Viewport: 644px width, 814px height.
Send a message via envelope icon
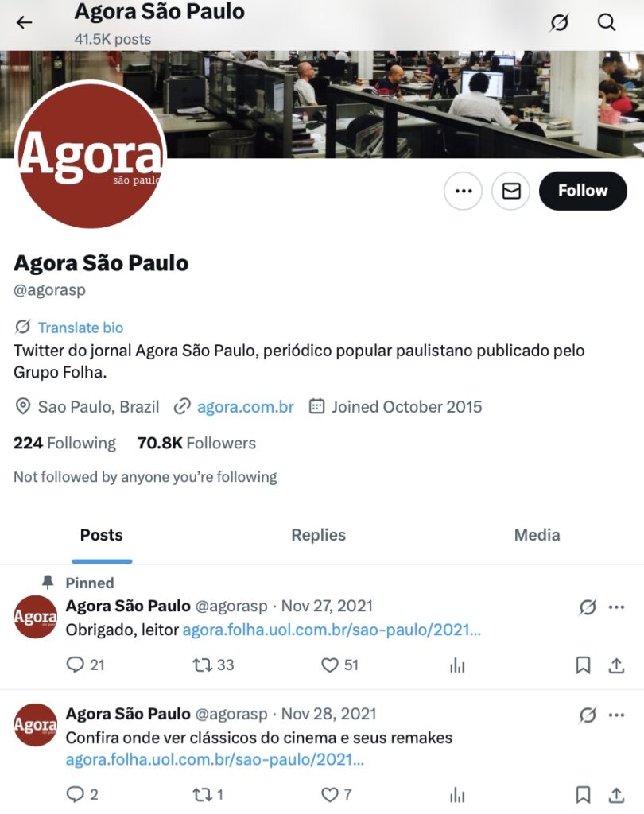pyautogui.click(x=511, y=191)
